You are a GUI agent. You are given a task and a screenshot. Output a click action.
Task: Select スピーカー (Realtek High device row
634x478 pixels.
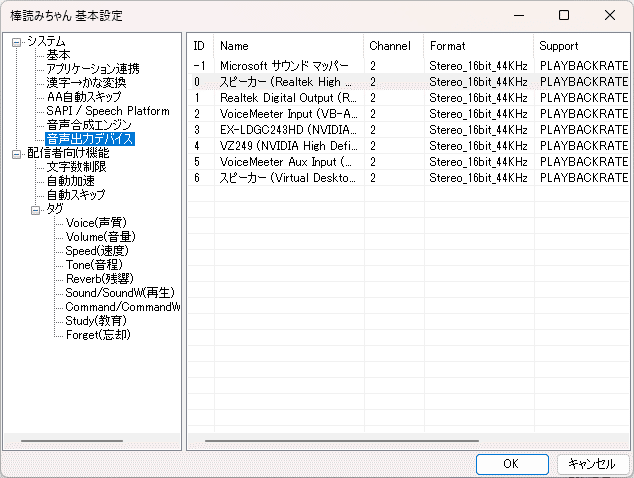tap(409, 82)
